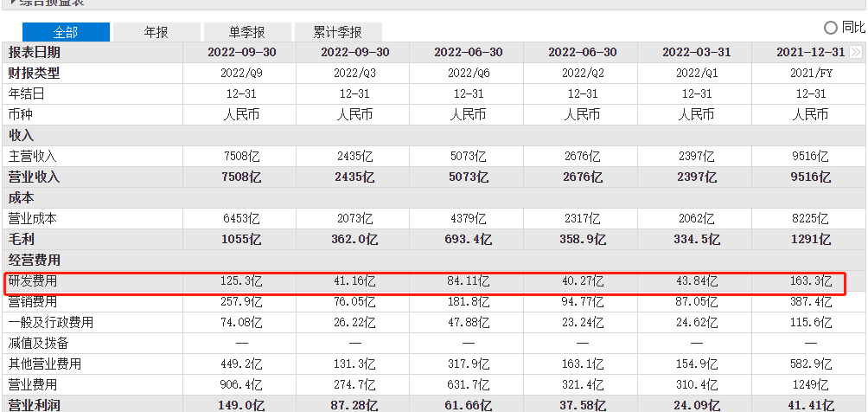This screenshot has height=412, width=868.
Task: Click the 研发费用 row label
Action: pyautogui.click(x=33, y=280)
